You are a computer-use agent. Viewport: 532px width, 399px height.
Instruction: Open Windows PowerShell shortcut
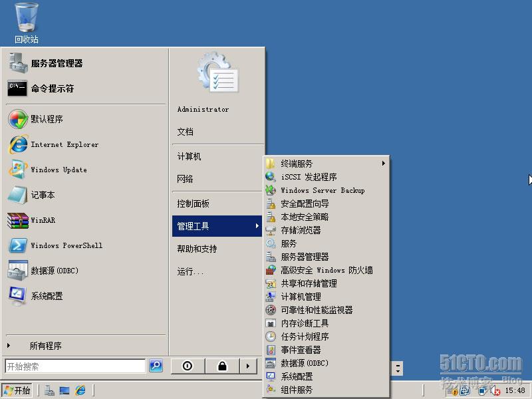(x=66, y=245)
